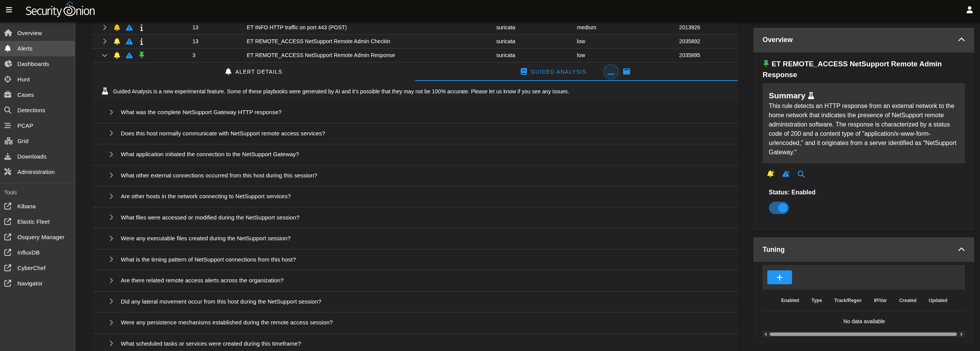Expand 'Were any persistence mechanisms established' question
The width and height of the screenshot is (980, 351).
[x=415, y=322]
